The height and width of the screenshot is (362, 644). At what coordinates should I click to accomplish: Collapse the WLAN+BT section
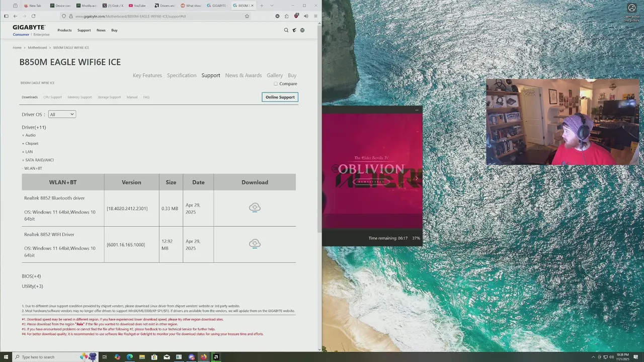pos(32,168)
